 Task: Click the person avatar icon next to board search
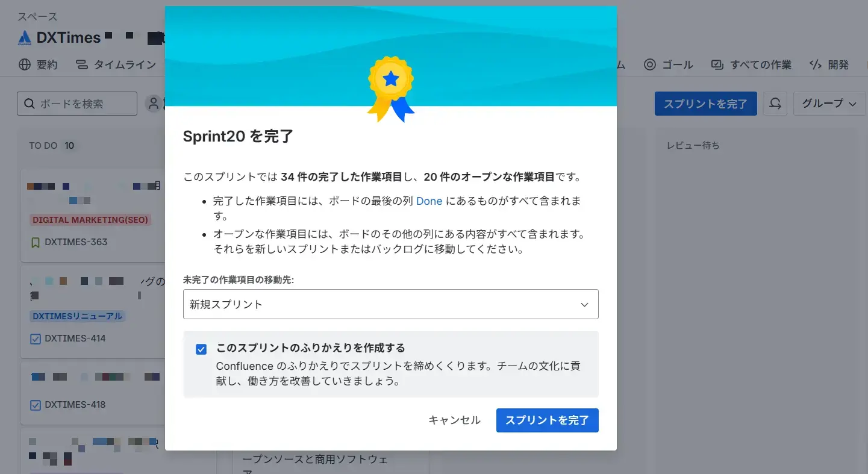click(x=154, y=103)
